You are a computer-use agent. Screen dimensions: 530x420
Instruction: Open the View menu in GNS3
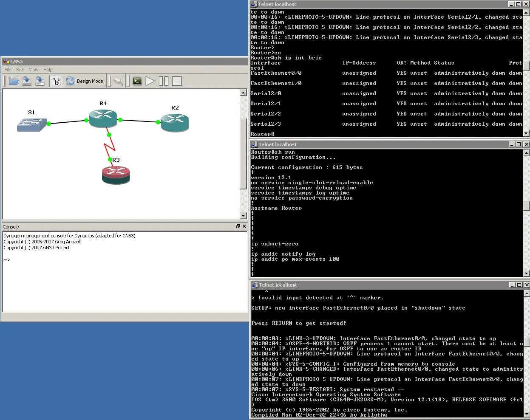tap(34, 70)
